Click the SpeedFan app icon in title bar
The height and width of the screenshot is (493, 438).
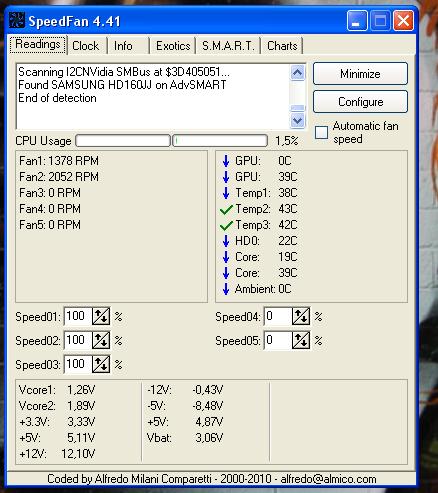[x=16, y=20]
